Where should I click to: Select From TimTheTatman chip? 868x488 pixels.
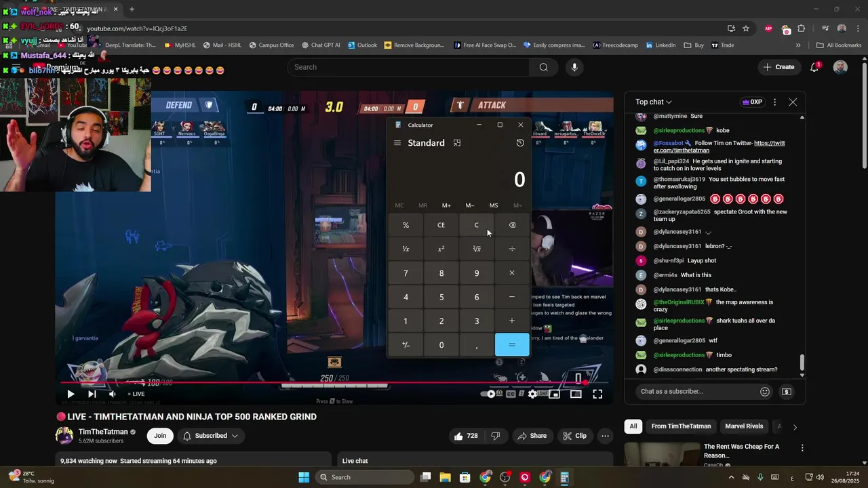point(681,426)
